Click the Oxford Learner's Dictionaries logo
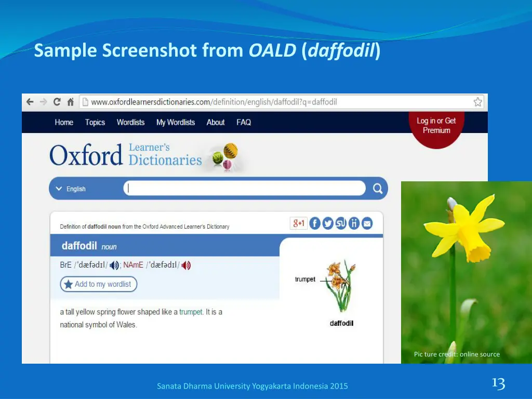The width and height of the screenshot is (532, 399). coord(143,156)
